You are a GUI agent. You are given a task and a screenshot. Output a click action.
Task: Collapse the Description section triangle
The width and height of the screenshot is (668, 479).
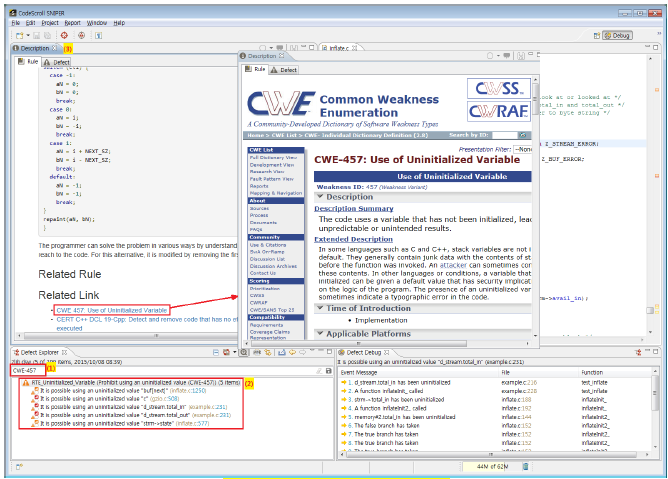pos(320,196)
